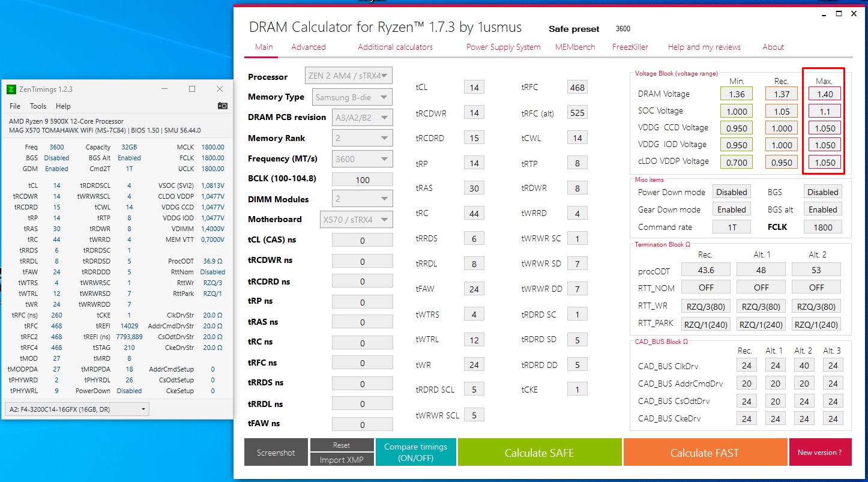868x482 pixels.
Task: Minimize the ZenTimings window
Action: 164,89
